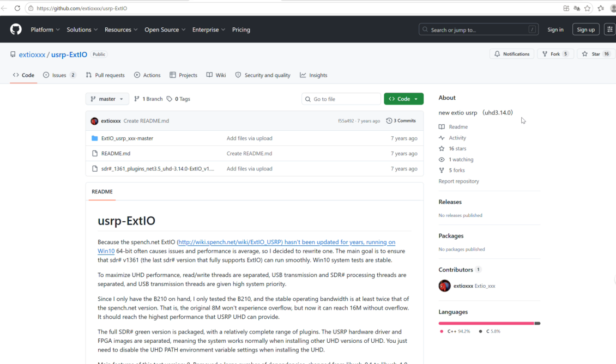Image resolution: width=616 pixels, height=364 pixels.
Task: Open Security and quality tab
Action: (263, 75)
